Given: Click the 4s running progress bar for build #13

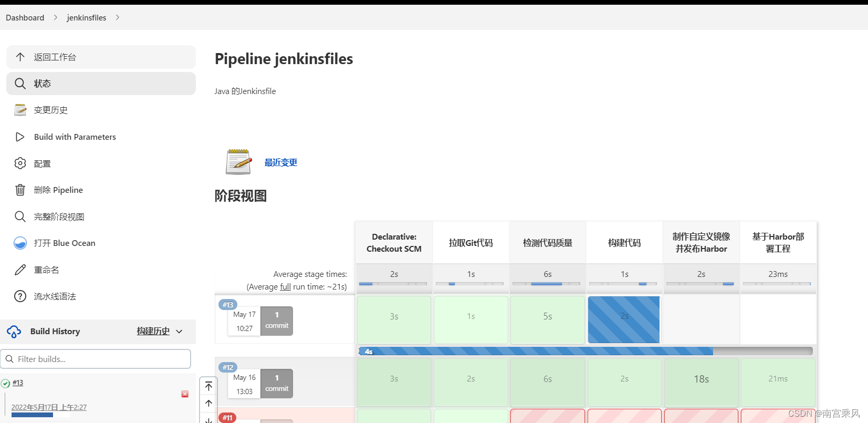Looking at the screenshot, I should click(585, 351).
